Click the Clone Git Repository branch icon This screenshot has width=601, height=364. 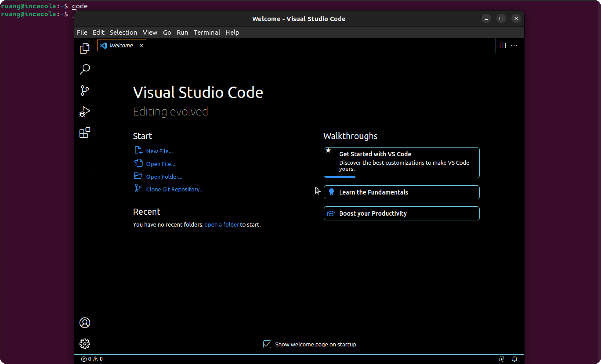[138, 188]
